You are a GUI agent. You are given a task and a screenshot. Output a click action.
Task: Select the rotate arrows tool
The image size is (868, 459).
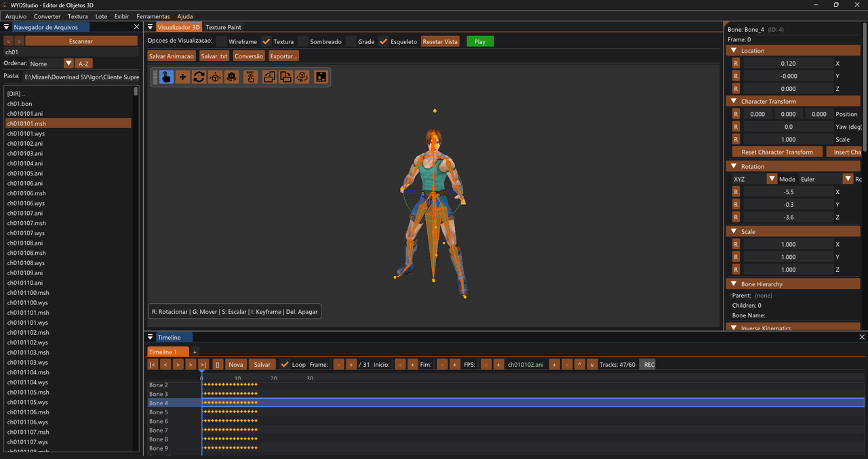click(199, 77)
